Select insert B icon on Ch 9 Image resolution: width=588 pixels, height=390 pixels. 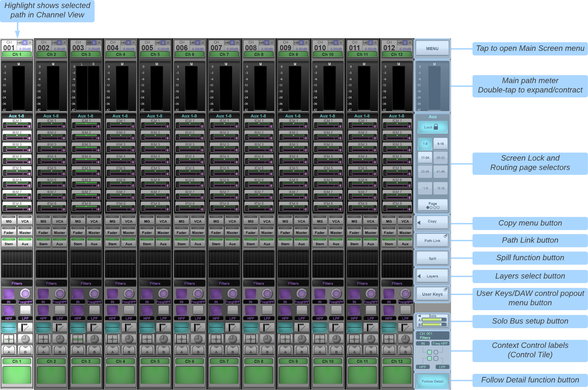[302, 350]
